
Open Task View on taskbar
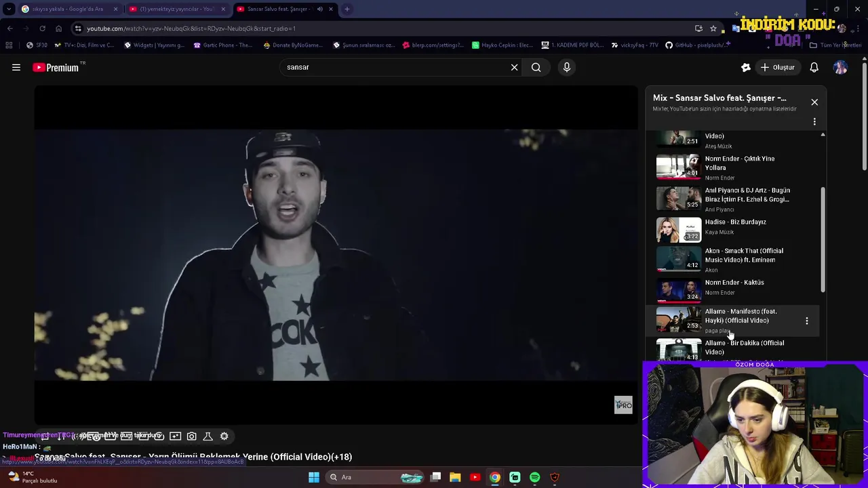436,477
